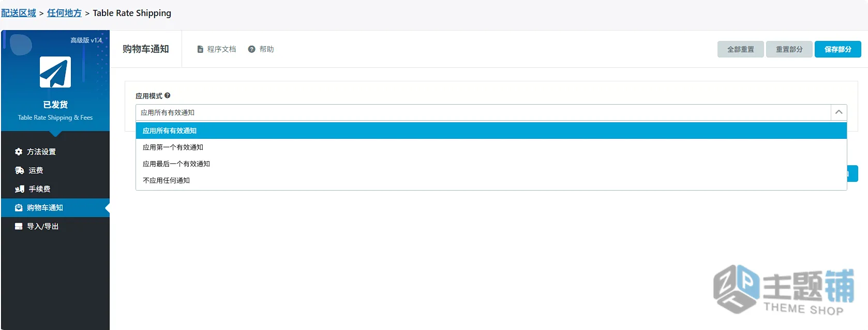
Task: Click the truck icon beside 运费
Action: point(20,170)
